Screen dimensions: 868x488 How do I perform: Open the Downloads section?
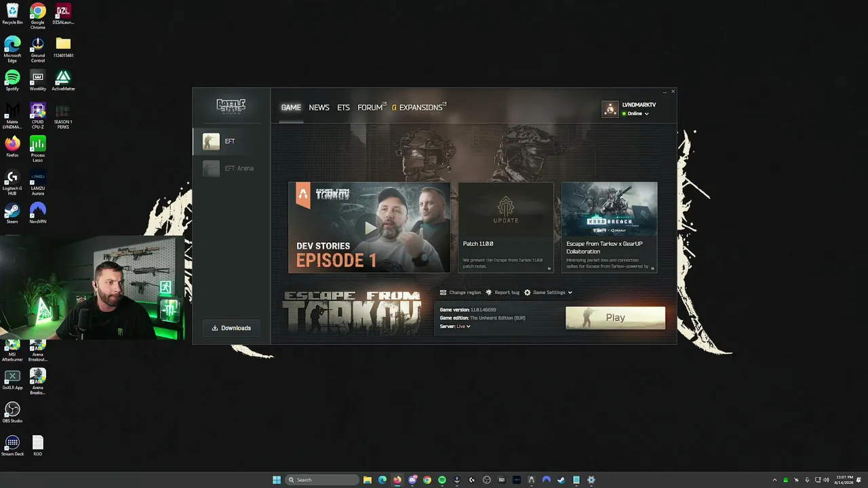[231, 328]
